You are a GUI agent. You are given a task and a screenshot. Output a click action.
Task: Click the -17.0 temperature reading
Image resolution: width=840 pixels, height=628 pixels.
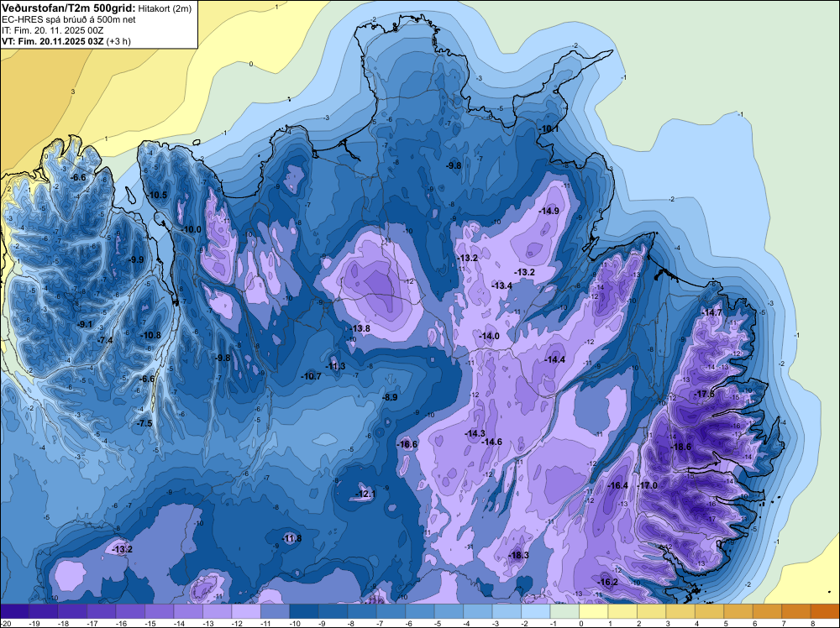(647, 485)
